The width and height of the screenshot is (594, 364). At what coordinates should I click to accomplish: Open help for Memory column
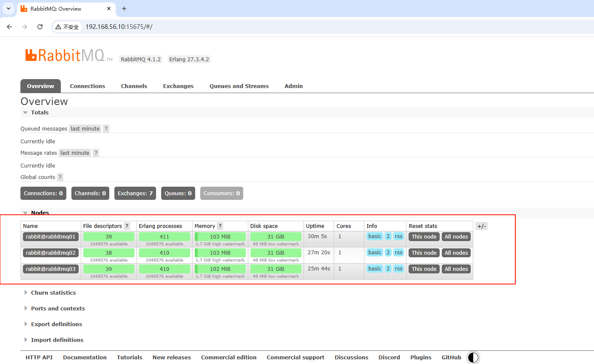tap(220, 226)
